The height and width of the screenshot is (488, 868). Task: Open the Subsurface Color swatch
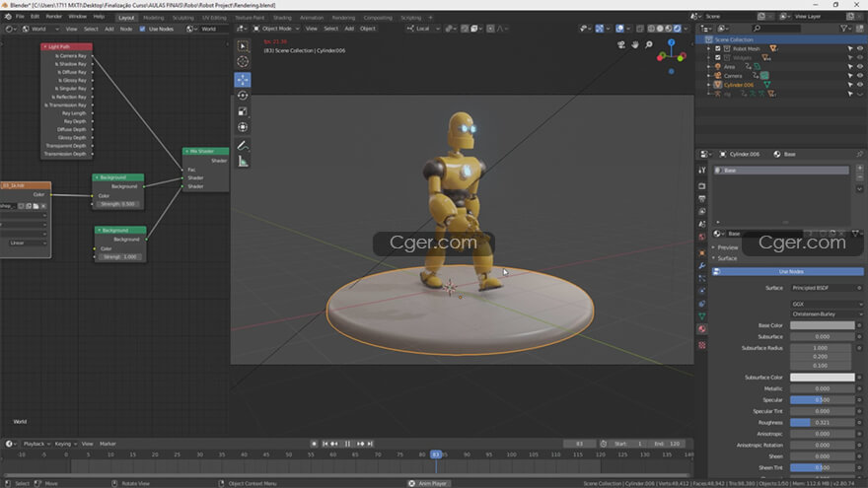(x=822, y=378)
